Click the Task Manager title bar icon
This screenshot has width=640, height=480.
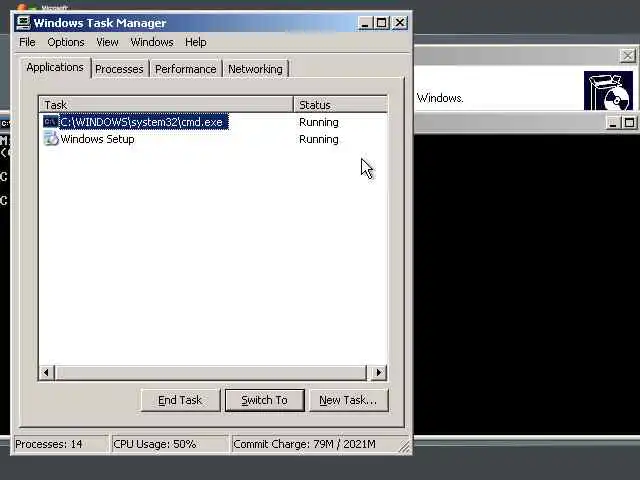(x=23, y=22)
